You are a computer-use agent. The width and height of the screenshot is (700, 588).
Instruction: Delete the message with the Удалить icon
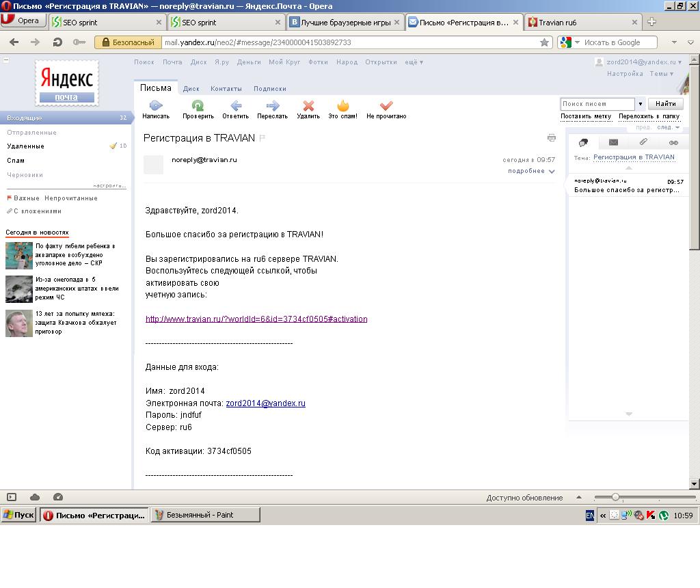click(308, 106)
